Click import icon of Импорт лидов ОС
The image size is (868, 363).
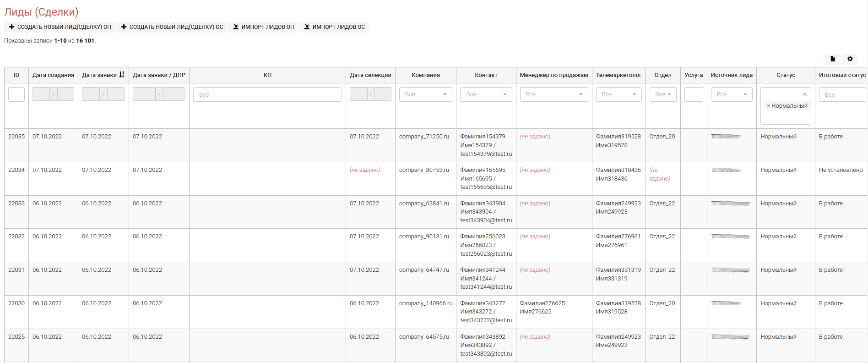307,27
